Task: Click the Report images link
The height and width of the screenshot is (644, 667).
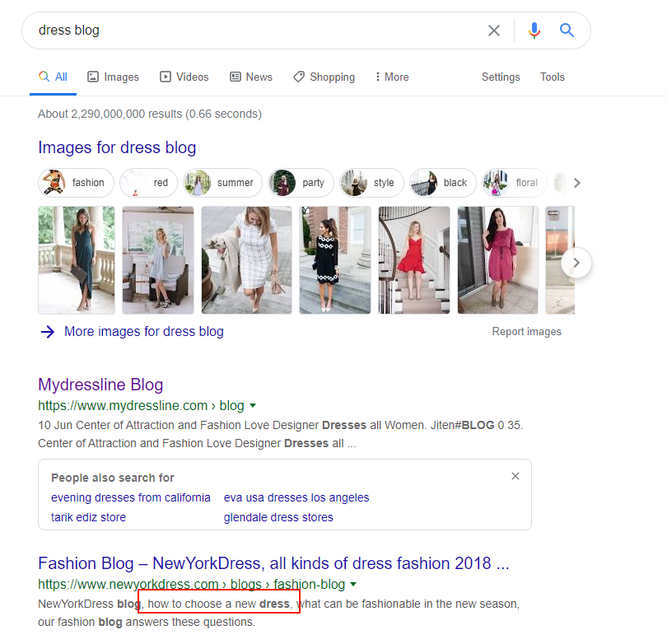Action: (527, 331)
